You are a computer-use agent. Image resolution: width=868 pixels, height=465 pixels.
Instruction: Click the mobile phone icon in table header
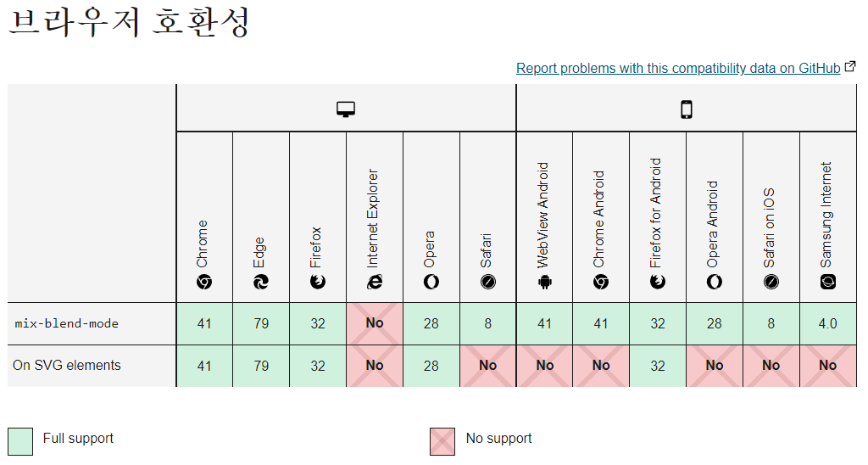(687, 109)
